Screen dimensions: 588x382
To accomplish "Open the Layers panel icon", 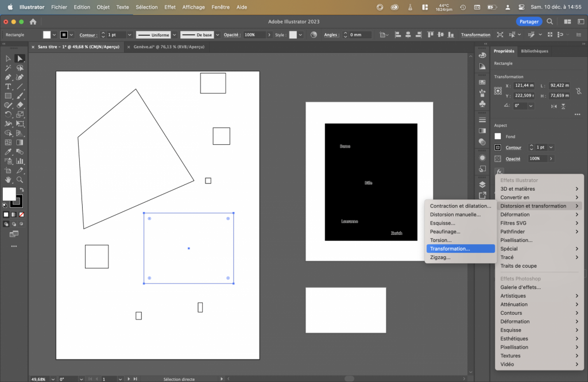I will [482, 184].
